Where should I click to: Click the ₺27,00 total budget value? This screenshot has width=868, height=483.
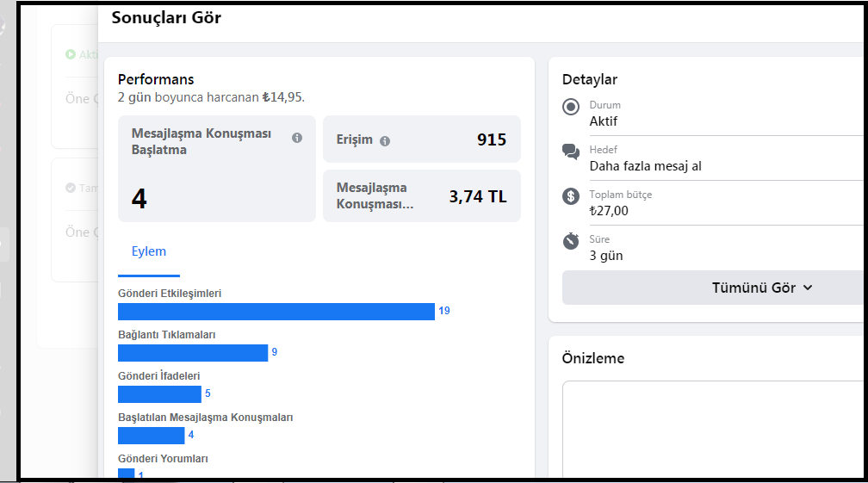[x=609, y=211]
